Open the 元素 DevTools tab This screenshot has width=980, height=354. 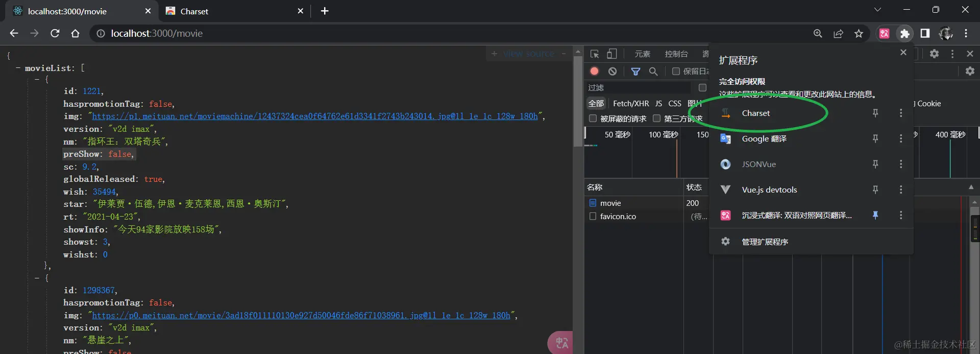coord(642,54)
